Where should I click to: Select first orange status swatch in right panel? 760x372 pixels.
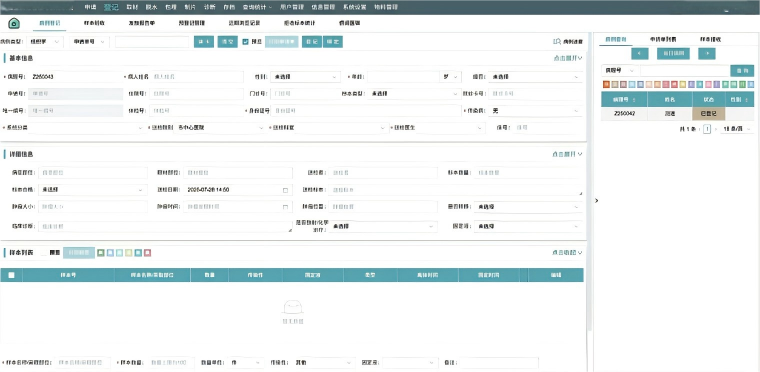(x=606, y=84)
